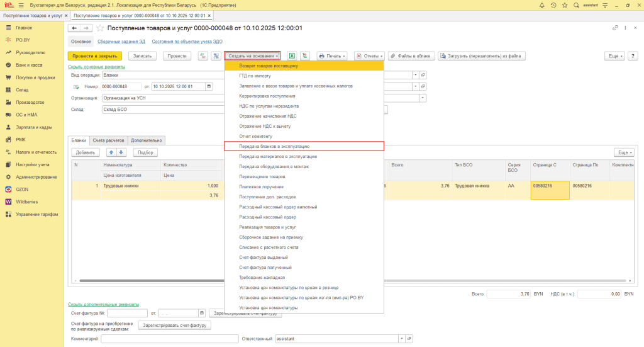Click the Комментарий input field
The height and width of the screenshot is (347, 644).
(x=169, y=339)
